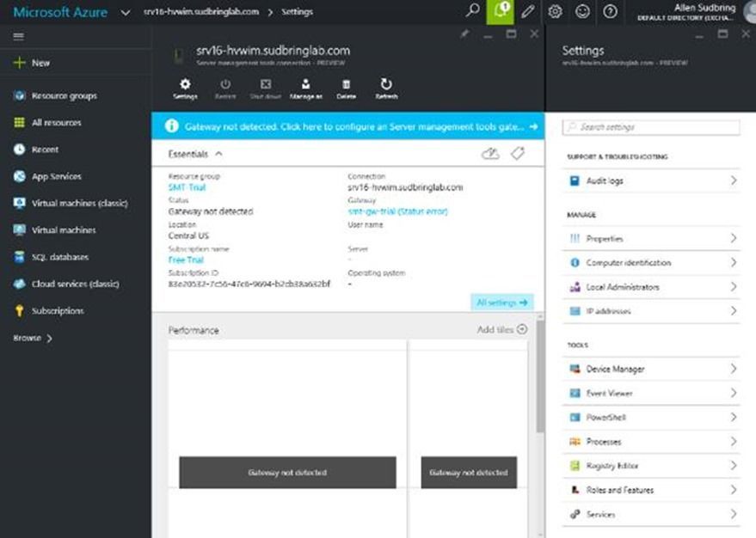The width and height of the screenshot is (756, 538).
Task: Open Roles and Features tool
Action: [651, 490]
